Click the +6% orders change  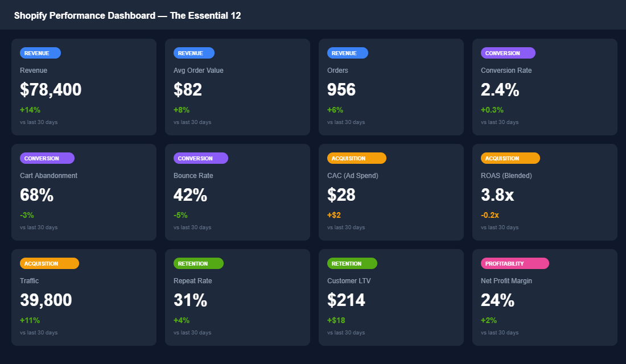[x=335, y=110]
